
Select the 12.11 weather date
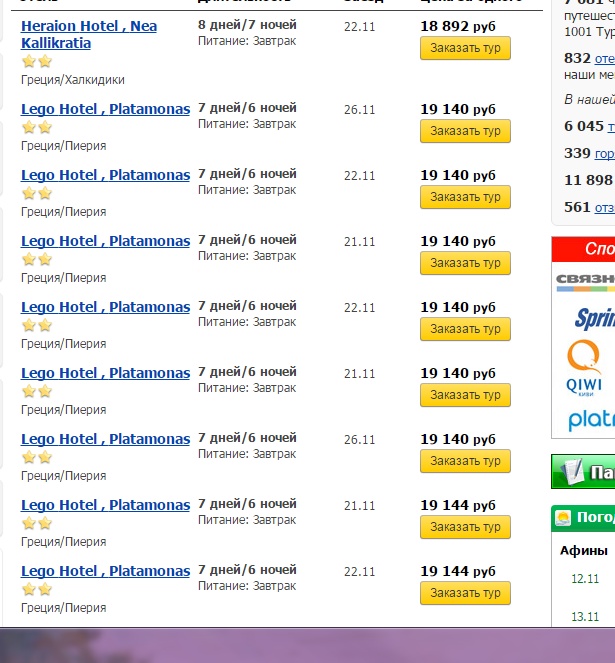pyautogui.click(x=585, y=579)
